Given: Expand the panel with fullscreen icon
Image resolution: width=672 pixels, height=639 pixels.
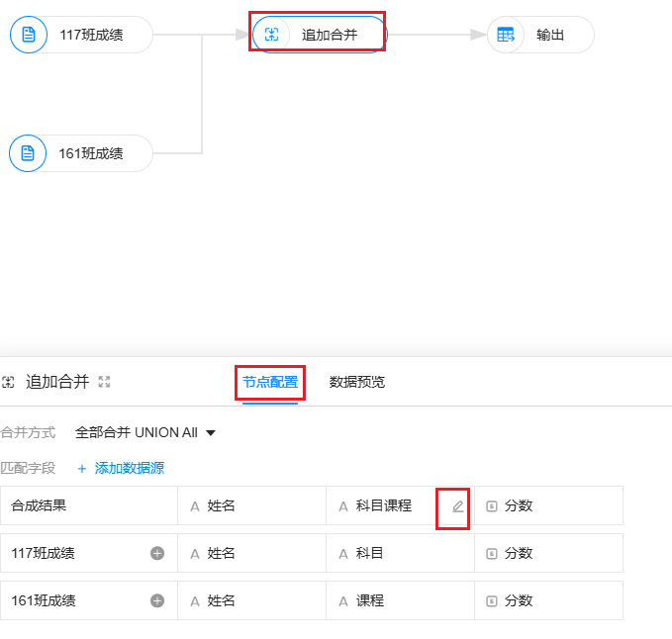Looking at the screenshot, I should click(104, 382).
